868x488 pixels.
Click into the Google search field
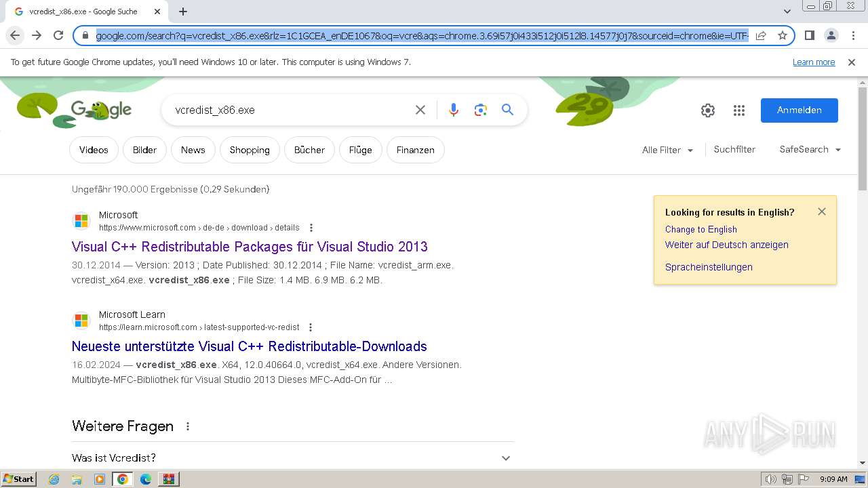(292, 110)
